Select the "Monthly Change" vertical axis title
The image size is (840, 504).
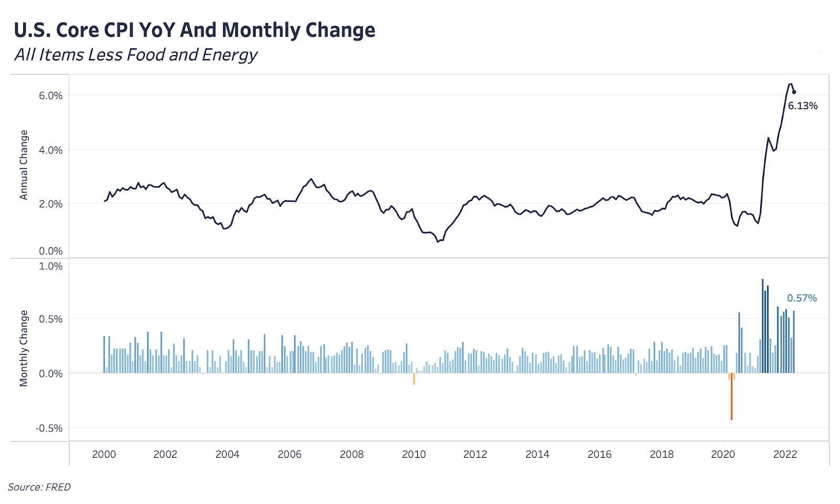click(x=24, y=348)
